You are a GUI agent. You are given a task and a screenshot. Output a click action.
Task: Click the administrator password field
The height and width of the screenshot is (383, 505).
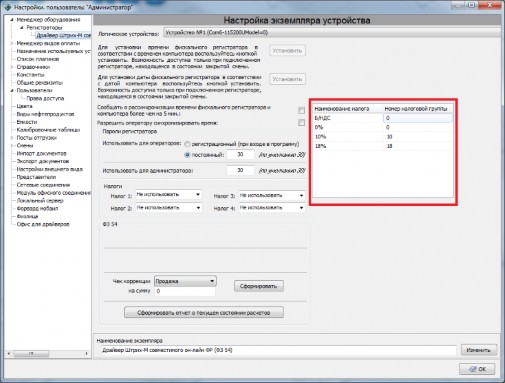[240, 170]
